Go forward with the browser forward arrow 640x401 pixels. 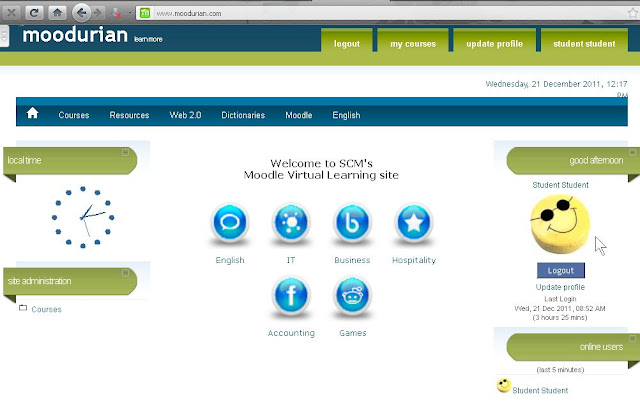[97, 13]
